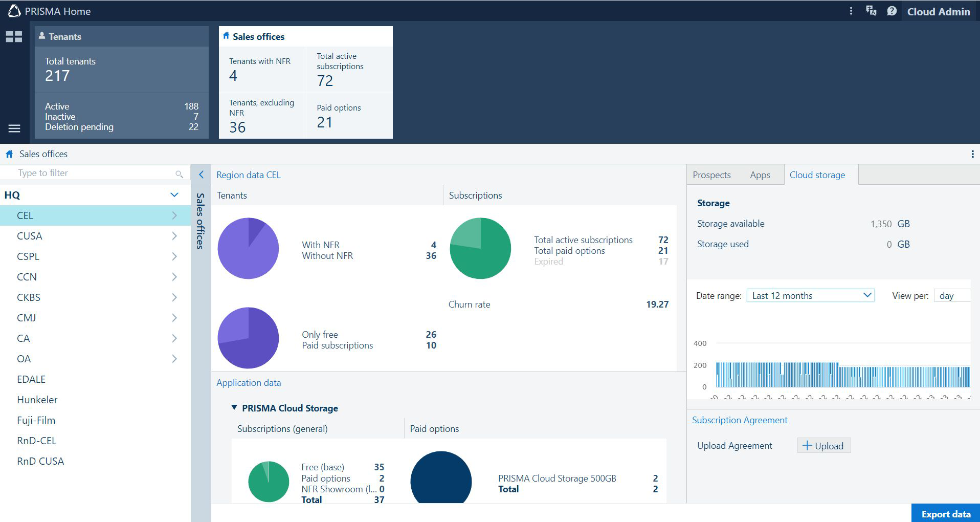
Task: Click the Upload agreement button
Action: (x=823, y=446)
